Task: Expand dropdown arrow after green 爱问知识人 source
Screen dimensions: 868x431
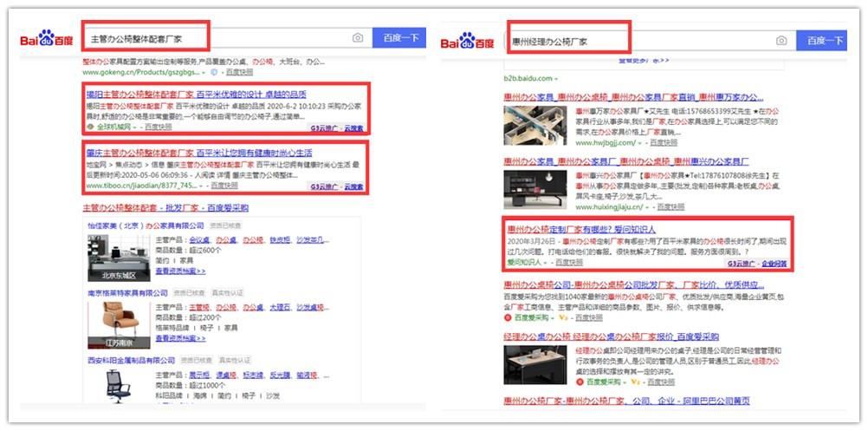Action: click(545, 263)
